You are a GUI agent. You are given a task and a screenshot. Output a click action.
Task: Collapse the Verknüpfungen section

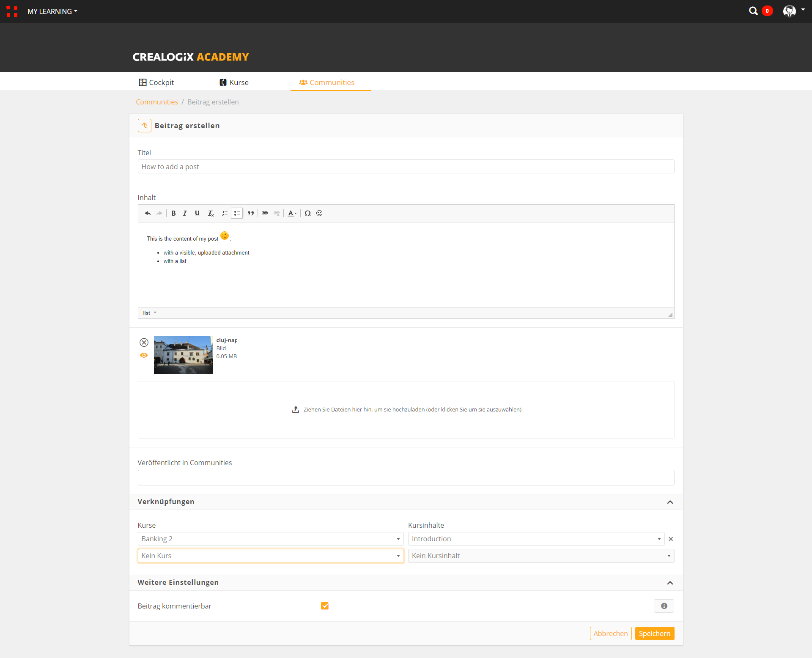pyautogui.click(x=670, y=502)
